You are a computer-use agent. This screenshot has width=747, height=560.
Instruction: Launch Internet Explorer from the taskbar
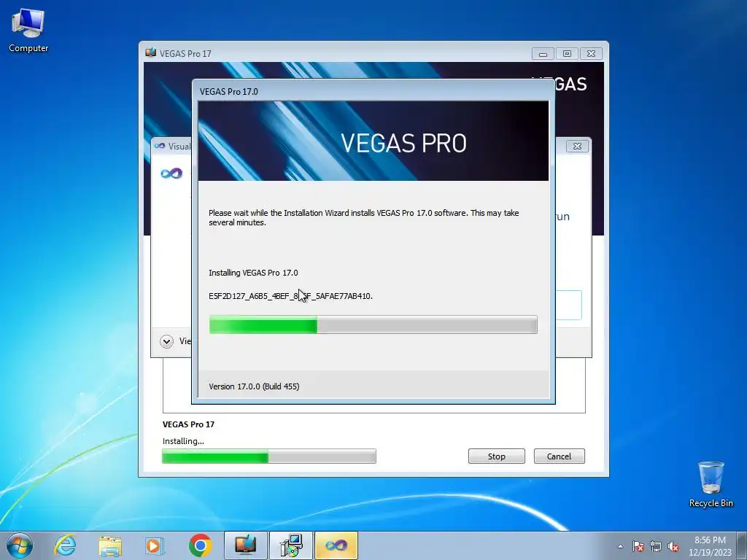tap(65, 545)
